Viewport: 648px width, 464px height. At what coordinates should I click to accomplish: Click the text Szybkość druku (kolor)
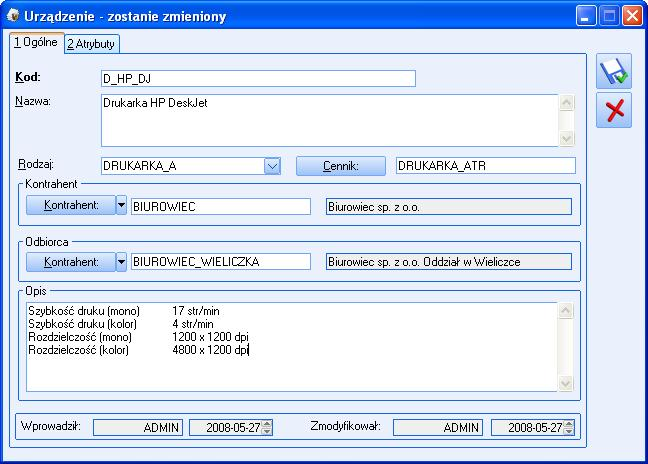click(82, 324)
